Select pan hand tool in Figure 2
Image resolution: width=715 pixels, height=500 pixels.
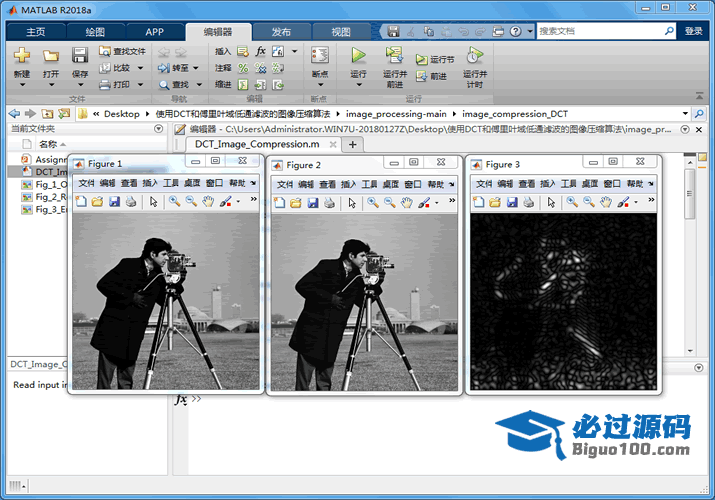(x=407, y=201)
